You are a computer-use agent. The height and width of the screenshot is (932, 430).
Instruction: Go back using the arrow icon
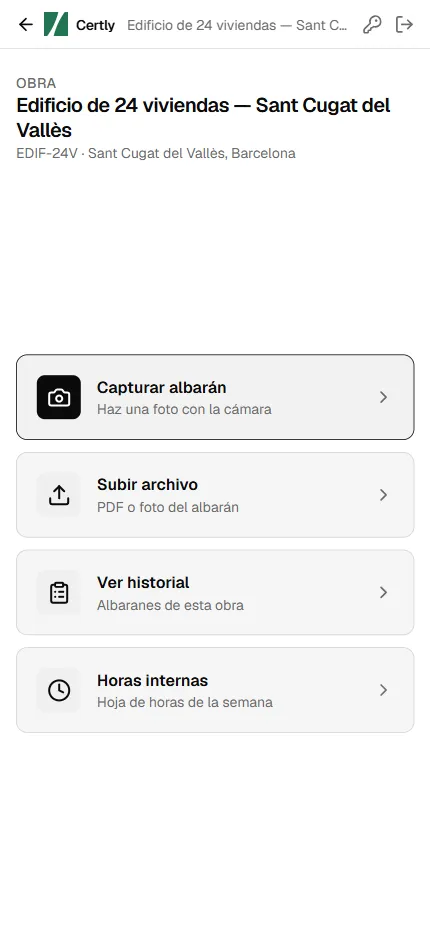(x=26, y=24)
